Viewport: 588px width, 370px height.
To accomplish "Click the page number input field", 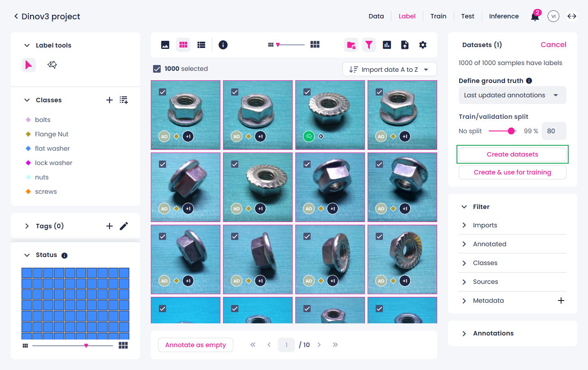I will (x=286, y=345).
